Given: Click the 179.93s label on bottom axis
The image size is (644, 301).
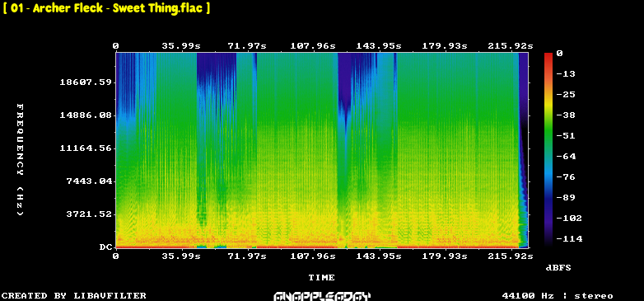Looking at the screenshot, I should coord(445,256).
